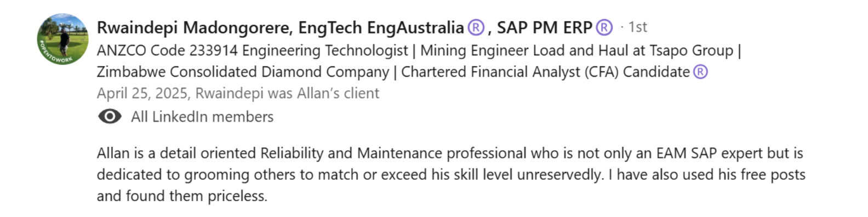Open Rwaindepi Madongorere's profile photo
868x217 pixels.
pyautogui.click(x=62, y=39)
